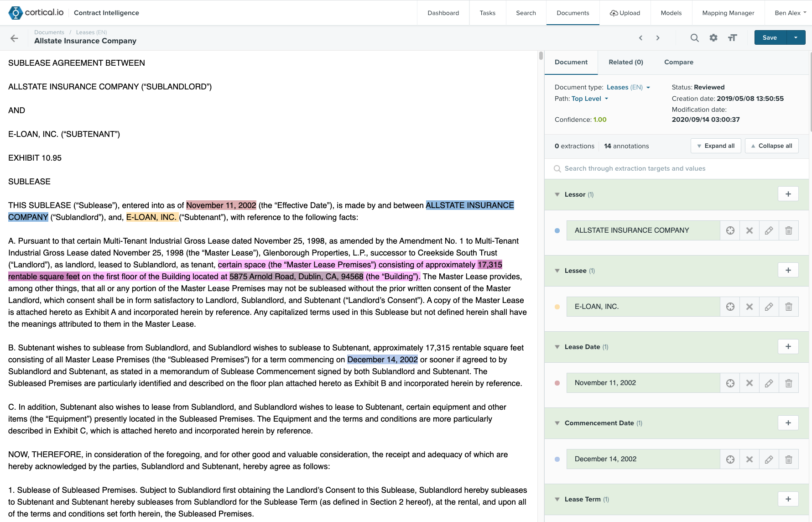Click the cortical.io logo
Viewport: 812px width, 522px height.
point(36,13)
